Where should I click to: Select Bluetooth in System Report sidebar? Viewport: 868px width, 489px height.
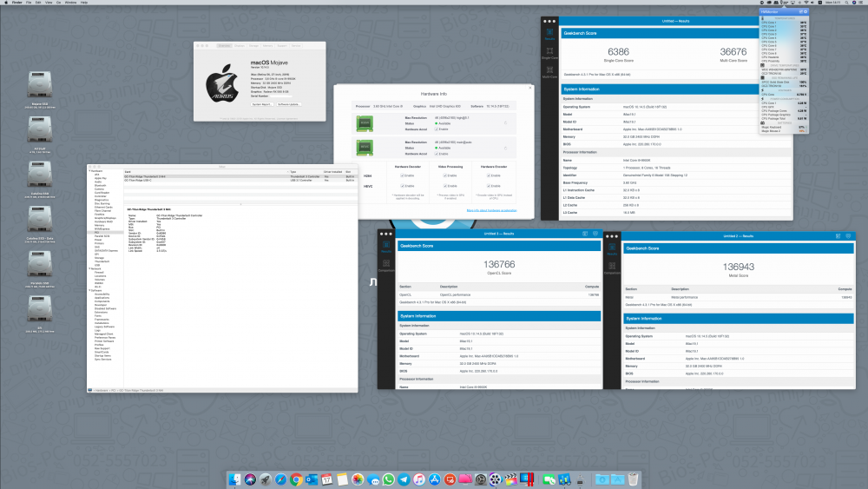100,186
